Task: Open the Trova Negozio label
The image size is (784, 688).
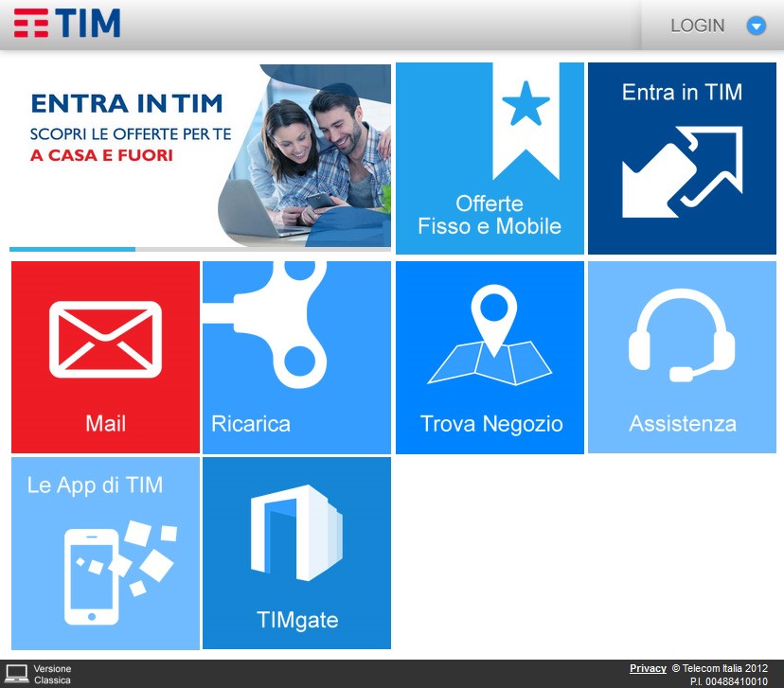Action: (491, 424)
